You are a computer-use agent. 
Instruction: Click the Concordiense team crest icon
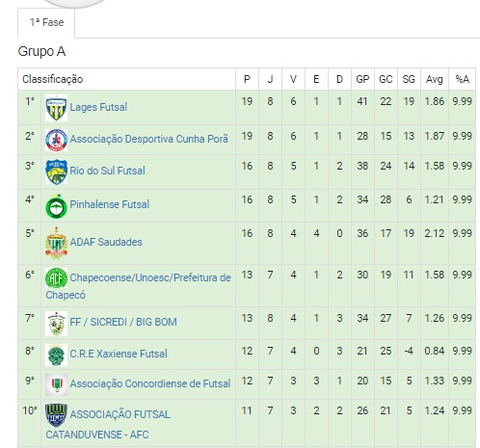click(56, 384)
